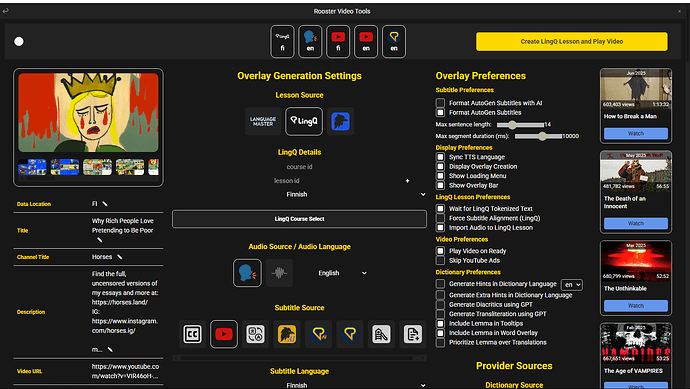Open the English audio language dropdown
The height and width of the screenshot is (389, 690).
[x=342, y=273]
